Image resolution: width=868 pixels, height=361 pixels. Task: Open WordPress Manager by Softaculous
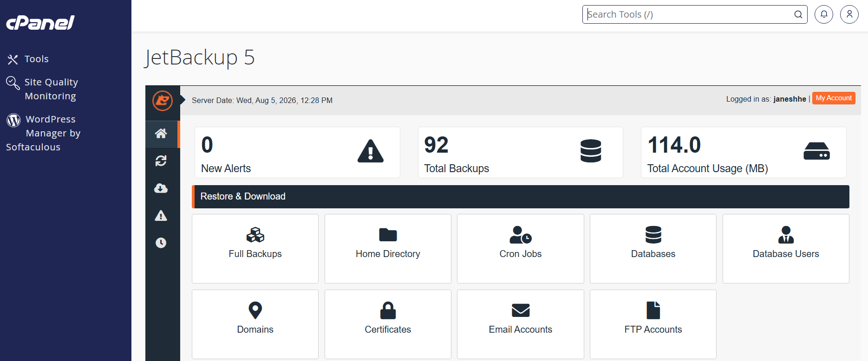[43, 133]
